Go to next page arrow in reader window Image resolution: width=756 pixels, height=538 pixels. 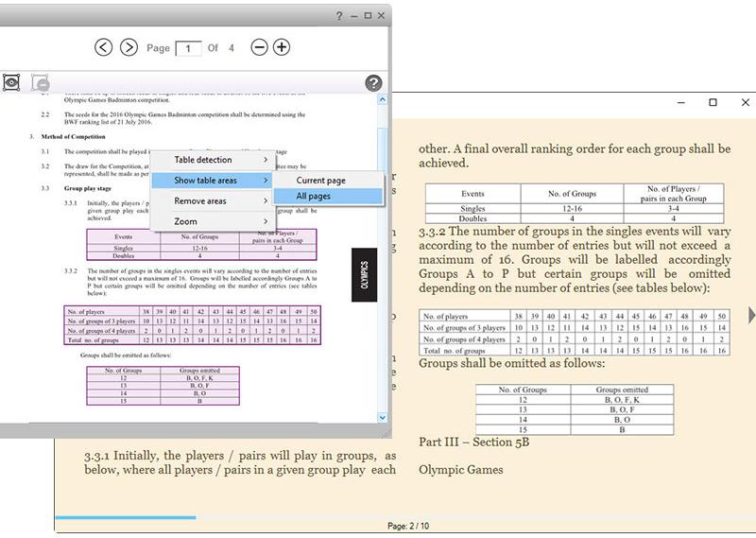(x=751, y=315)
